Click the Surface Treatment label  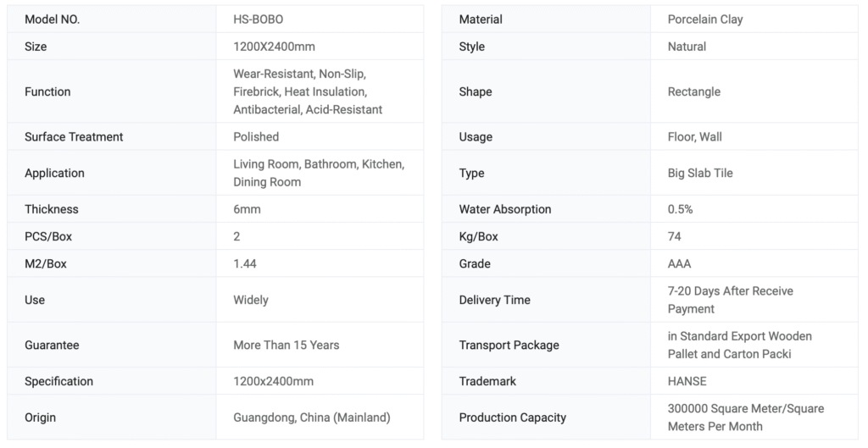point(74,136)
